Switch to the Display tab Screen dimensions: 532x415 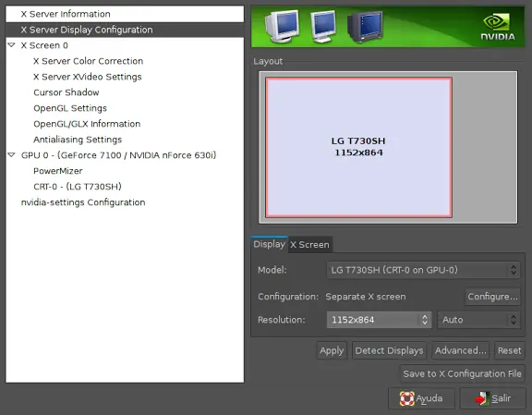pos(270,244)
